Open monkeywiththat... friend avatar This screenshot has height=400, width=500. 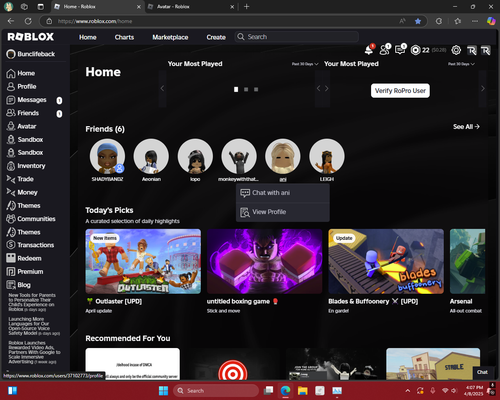coord(239,156)
